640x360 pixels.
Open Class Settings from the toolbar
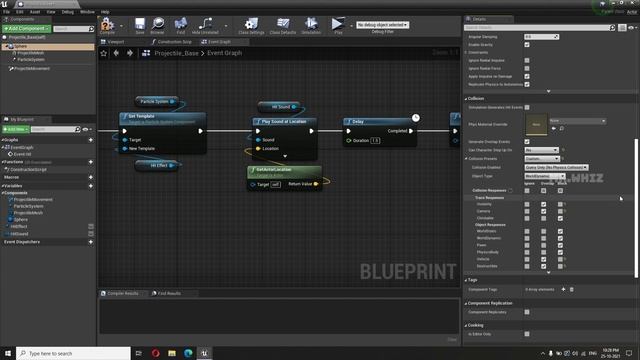coord(251,24)
